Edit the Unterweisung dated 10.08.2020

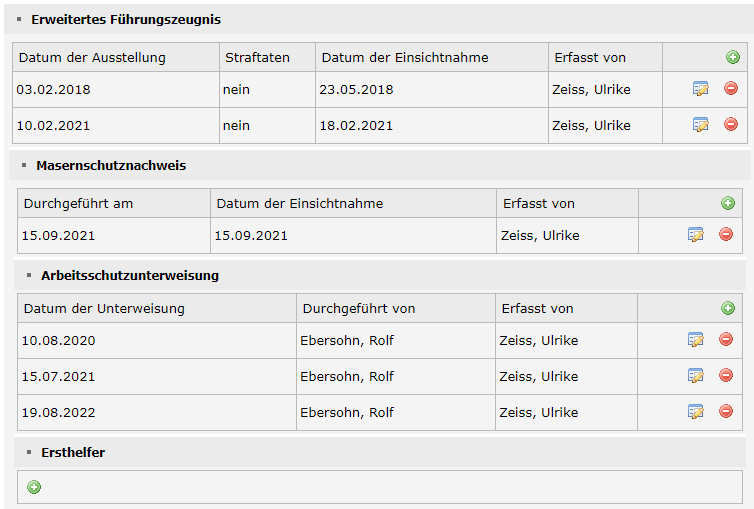696,340
